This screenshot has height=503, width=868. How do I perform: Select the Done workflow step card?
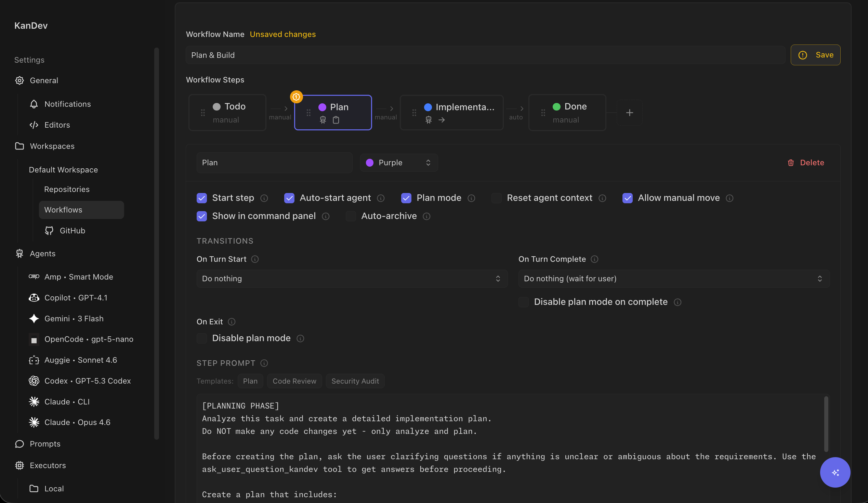(567, 113)
